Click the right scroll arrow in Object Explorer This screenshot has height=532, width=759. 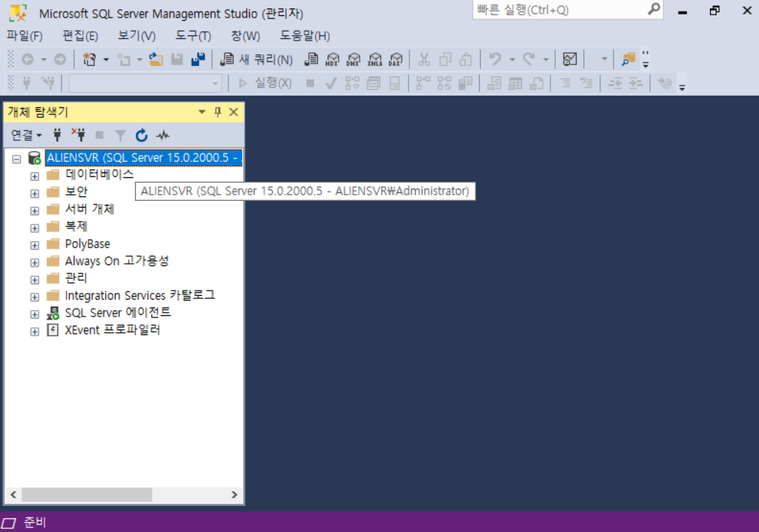[235, 494]
